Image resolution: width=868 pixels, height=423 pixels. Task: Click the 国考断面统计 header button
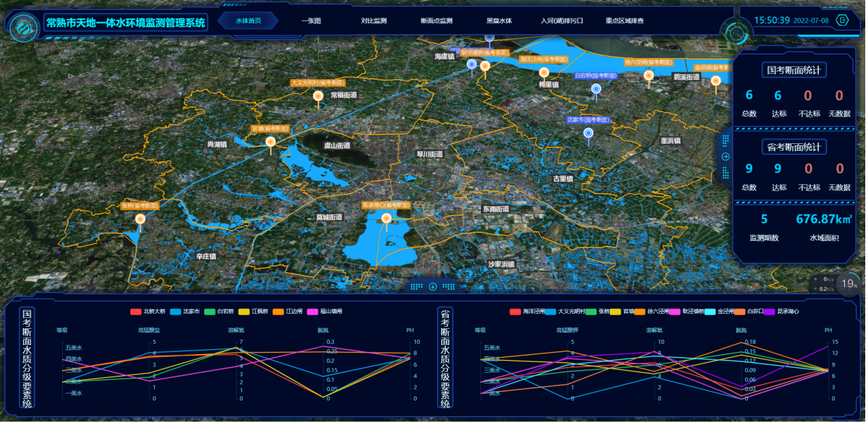pos(794,70)
